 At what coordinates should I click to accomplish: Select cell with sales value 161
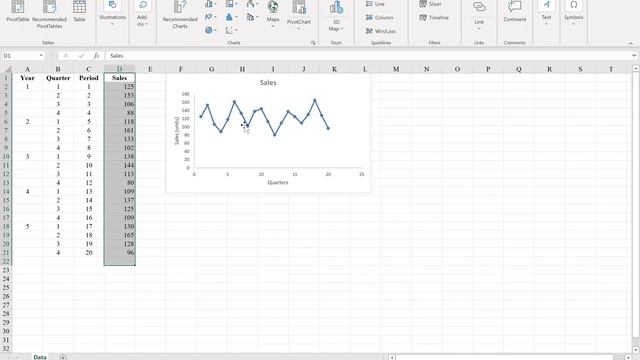120,130
